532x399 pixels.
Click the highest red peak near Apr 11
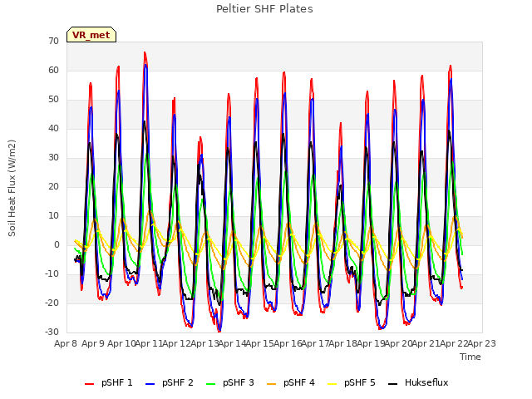pos(145,53)
